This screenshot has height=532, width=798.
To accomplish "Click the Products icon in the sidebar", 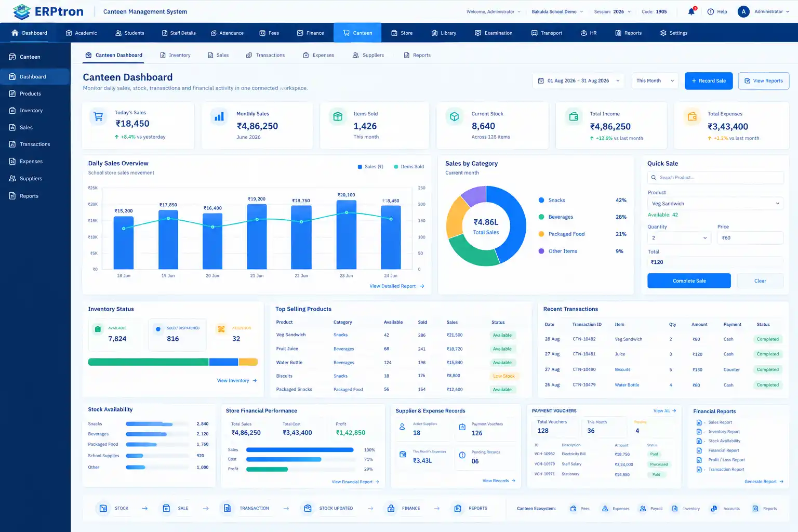I will [x=12, y=94].
